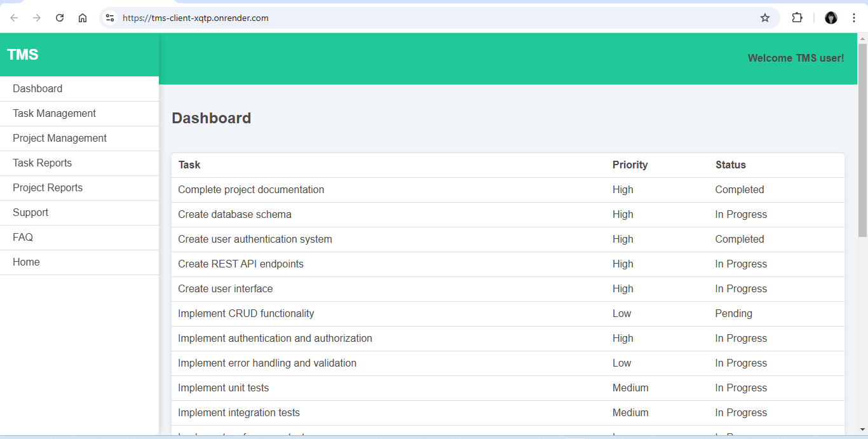The height and width of the screenshot is (439, 868).
Task: Open the Chrome profile avatar
Action: pos(831,18)
